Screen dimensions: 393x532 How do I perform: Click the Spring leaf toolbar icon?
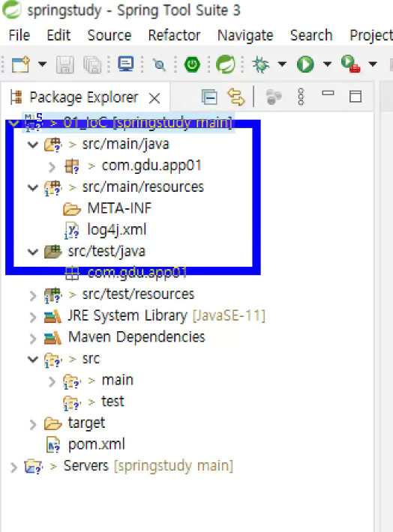pyautogui.click(x=225, y=64)
